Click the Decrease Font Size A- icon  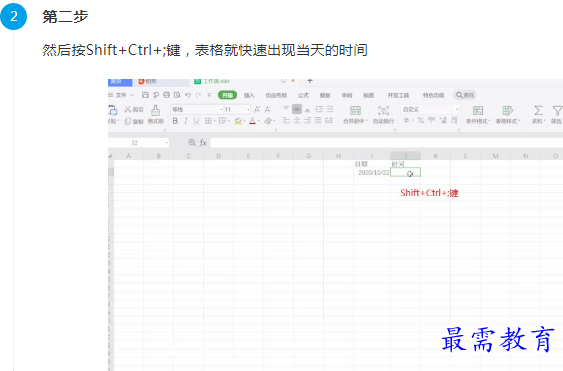(x=268, y=109)
